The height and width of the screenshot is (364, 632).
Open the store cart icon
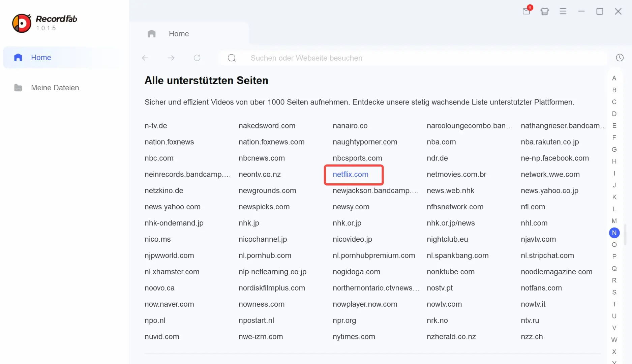coord(545,11)
